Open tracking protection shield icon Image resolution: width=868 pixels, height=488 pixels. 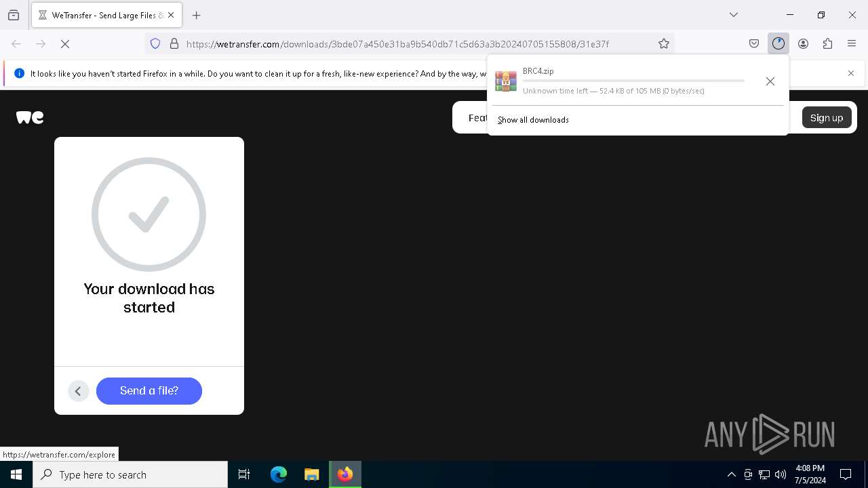(x=155, y=43)
